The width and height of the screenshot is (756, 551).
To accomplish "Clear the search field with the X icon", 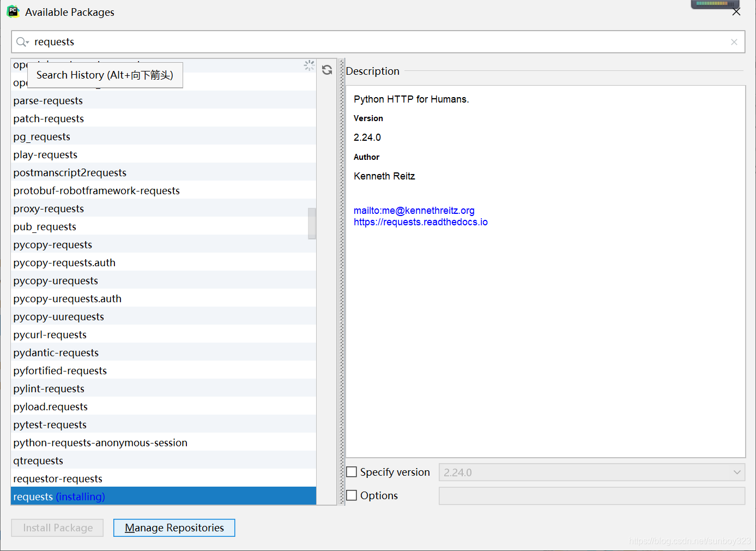I will point(734,42).
